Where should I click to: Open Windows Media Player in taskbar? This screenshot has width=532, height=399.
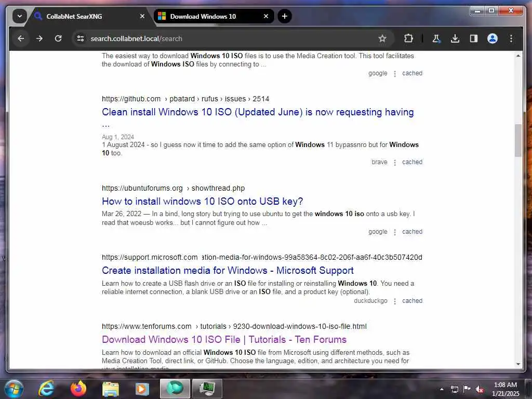pyautogui.click(x=142, y=389)
